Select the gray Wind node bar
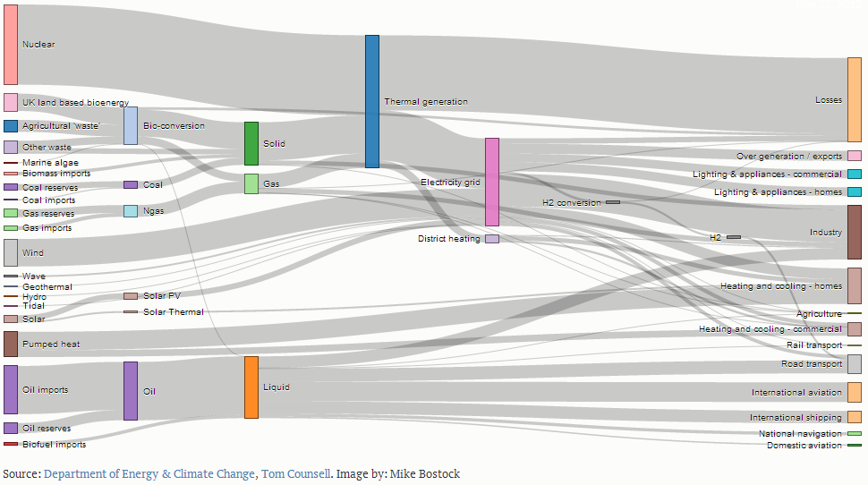Viewport: 868px width, 485px height. (x=11, y=253)
